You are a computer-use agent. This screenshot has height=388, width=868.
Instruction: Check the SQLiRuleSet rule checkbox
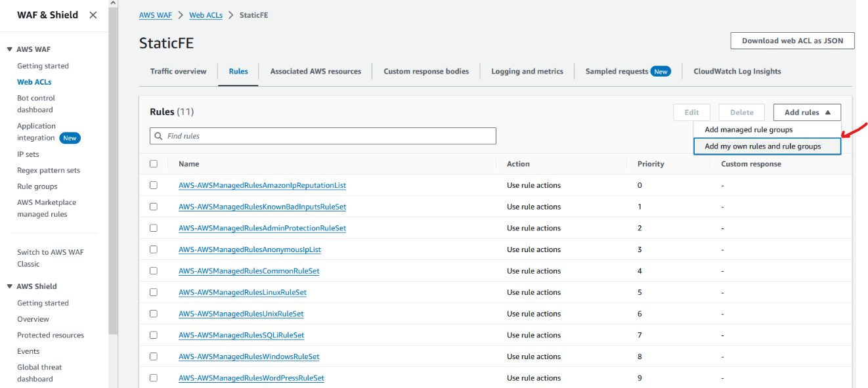[x=154, y=335]
